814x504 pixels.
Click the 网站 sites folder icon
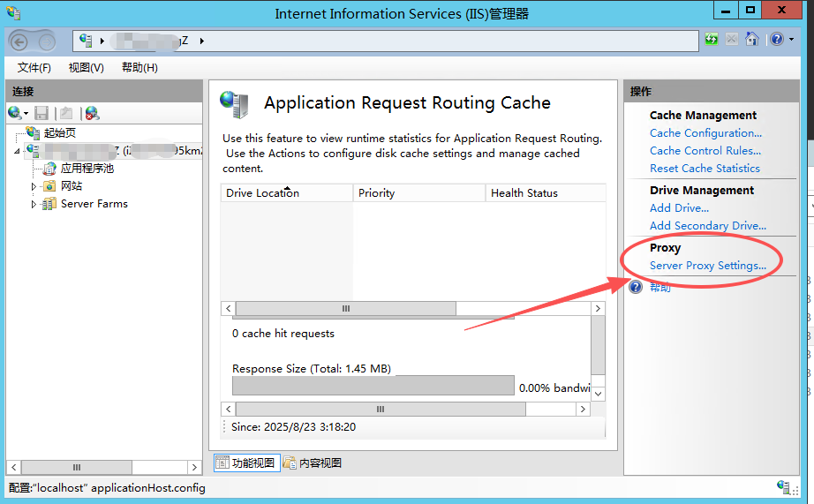point(49,186)
